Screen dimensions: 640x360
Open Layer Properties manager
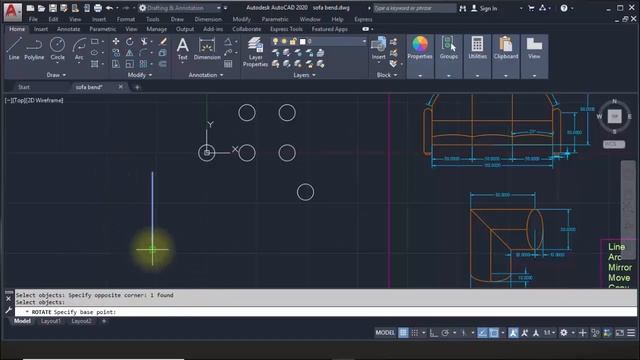pyautogui.click(x=256, y=52)
